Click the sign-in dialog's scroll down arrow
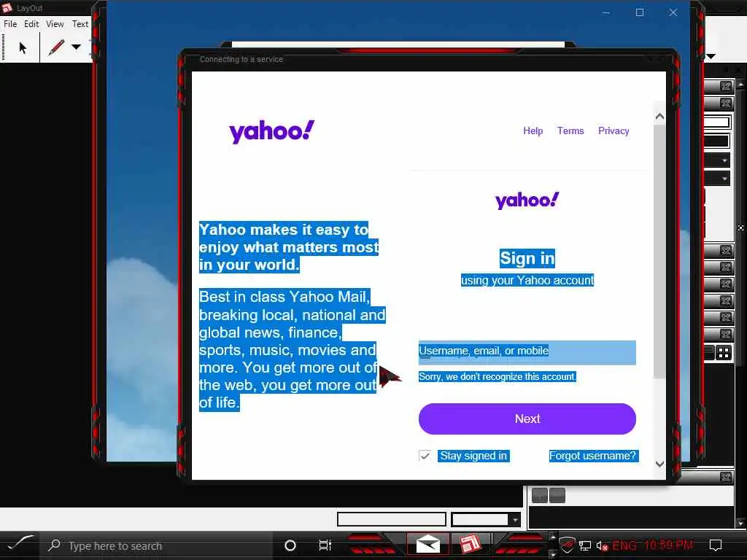This screenshot has height=560, width=747. [659, 464]
